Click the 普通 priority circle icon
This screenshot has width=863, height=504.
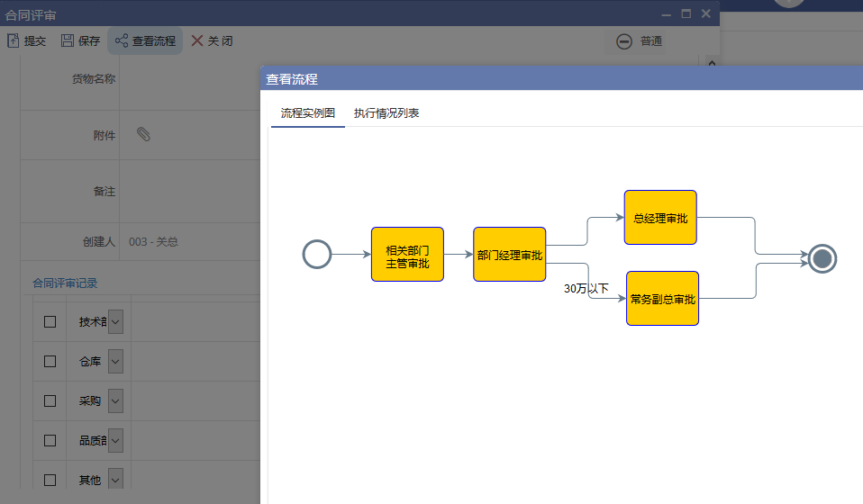click(624, 41)
